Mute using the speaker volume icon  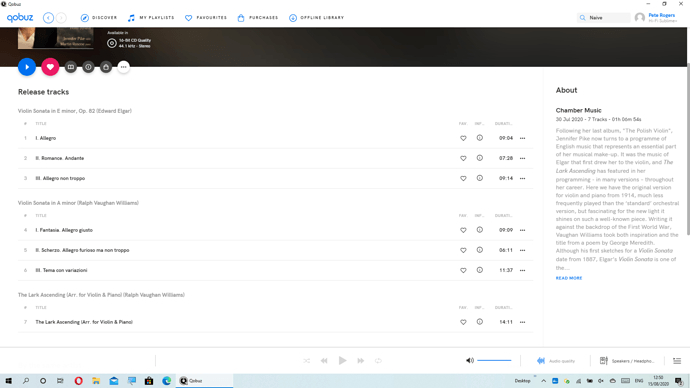[470, 361]
